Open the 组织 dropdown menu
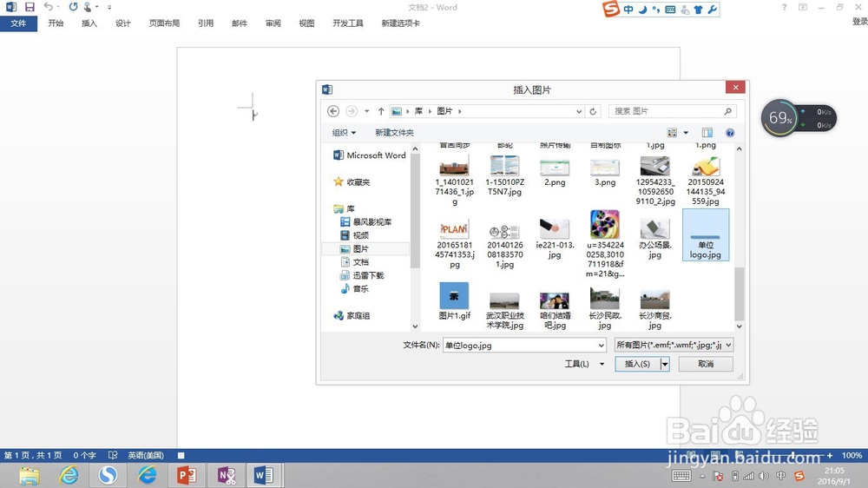The width and height of the screenshot is (868, 488). point(344,133)
